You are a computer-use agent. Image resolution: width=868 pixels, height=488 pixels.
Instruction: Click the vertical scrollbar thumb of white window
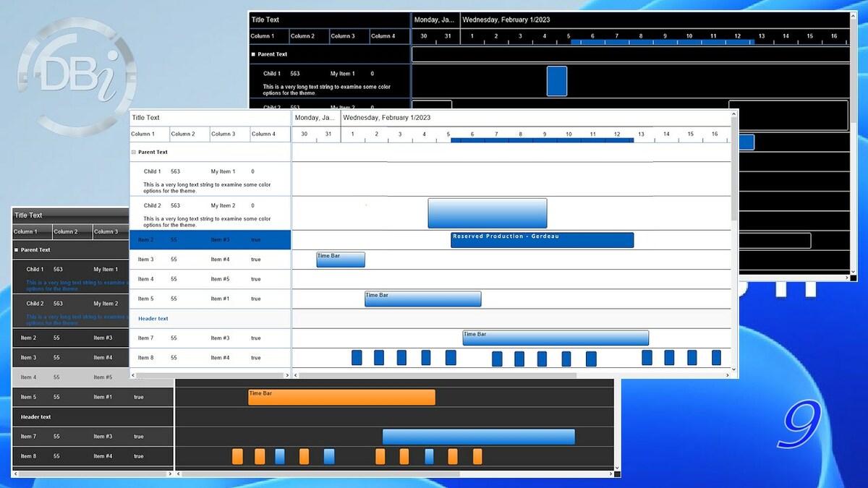[734, 170]
